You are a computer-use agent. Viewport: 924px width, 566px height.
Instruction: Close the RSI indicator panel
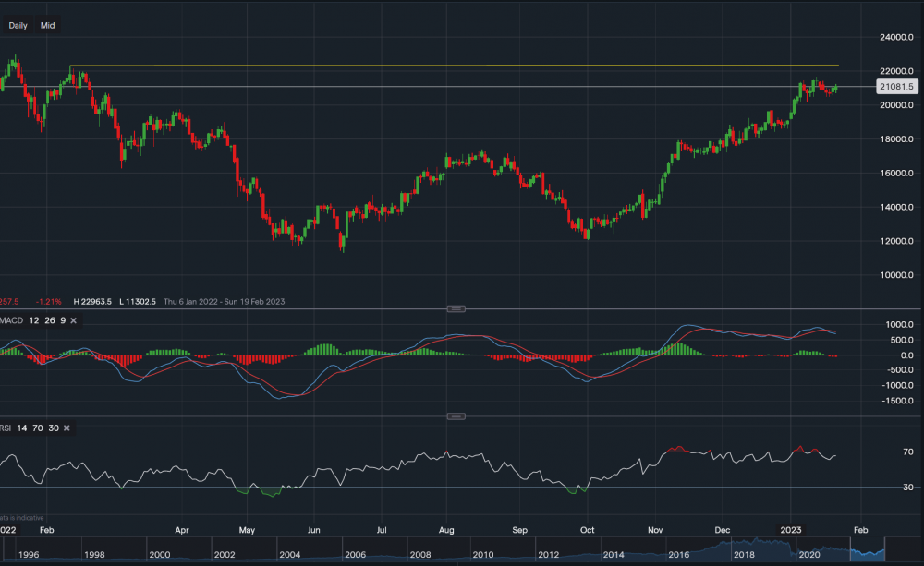click(67, 428)
